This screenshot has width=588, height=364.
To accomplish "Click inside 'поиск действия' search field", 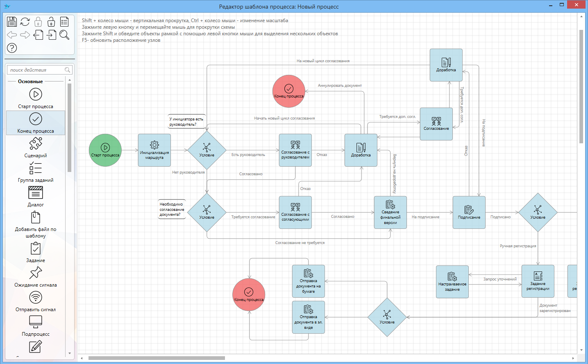I will tap(36, 70).
